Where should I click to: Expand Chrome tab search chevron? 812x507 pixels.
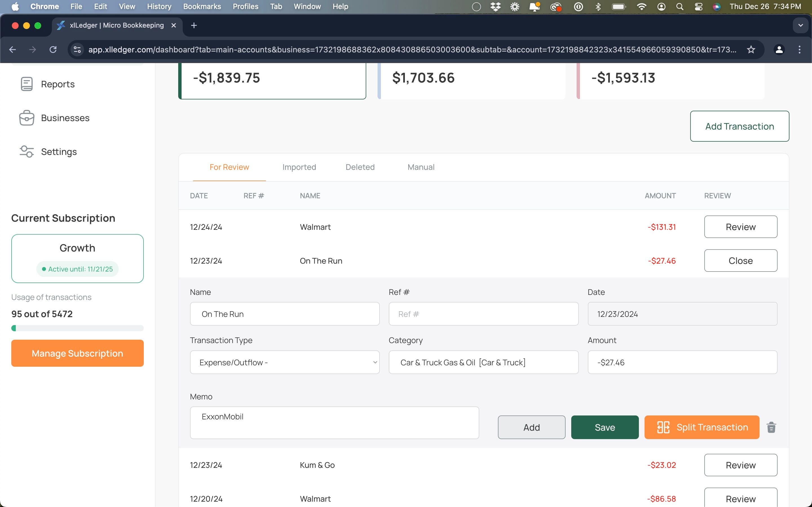click(801, 25)
